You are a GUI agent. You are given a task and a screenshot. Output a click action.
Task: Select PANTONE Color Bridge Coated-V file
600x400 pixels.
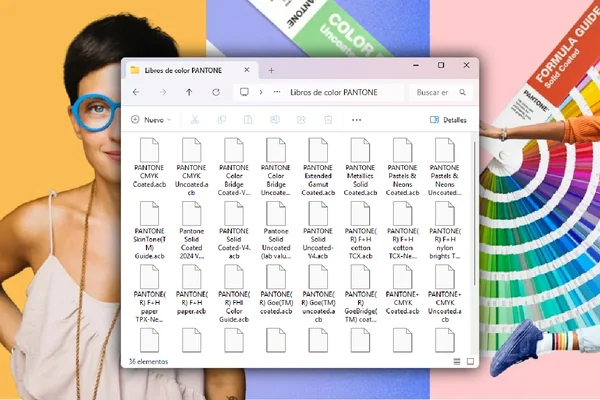pyautogui.click(x=234, y=167)
